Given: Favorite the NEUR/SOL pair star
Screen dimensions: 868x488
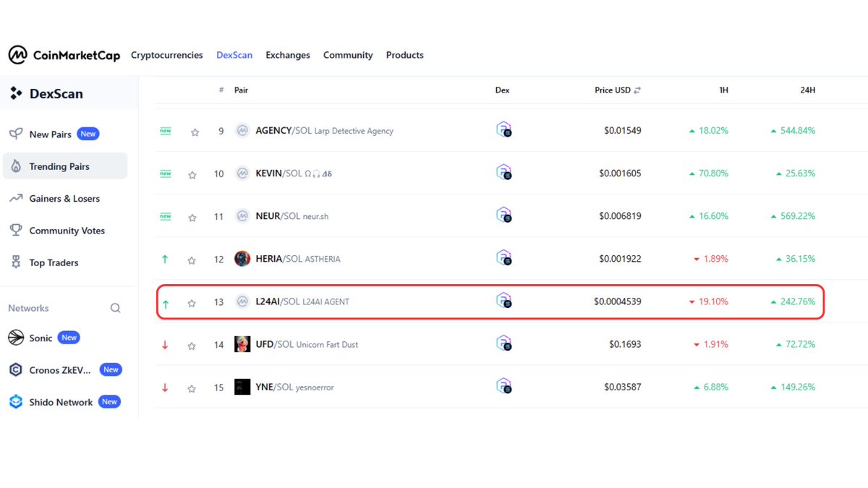Looking at the screenshot, I should tap(192, 218).
